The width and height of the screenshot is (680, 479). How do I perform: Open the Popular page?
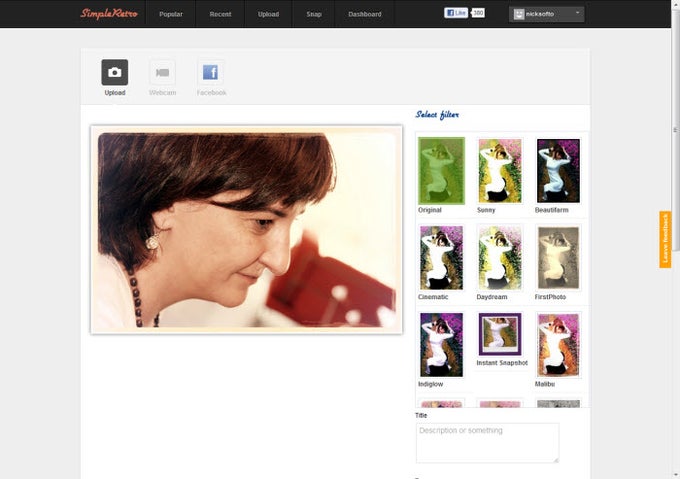point(171,14)
